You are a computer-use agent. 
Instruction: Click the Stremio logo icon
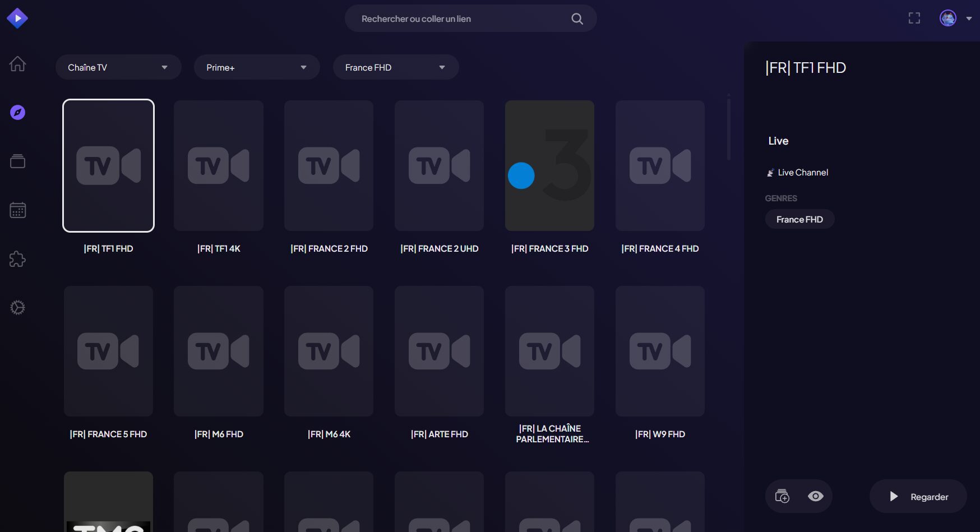(x=17, y=18)
